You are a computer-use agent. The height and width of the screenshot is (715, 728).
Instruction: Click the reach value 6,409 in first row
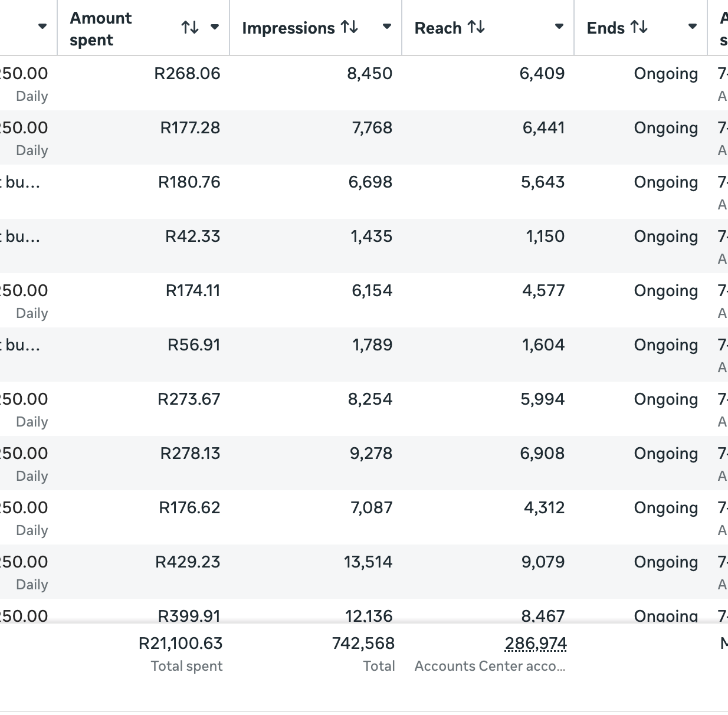(542, 74)
